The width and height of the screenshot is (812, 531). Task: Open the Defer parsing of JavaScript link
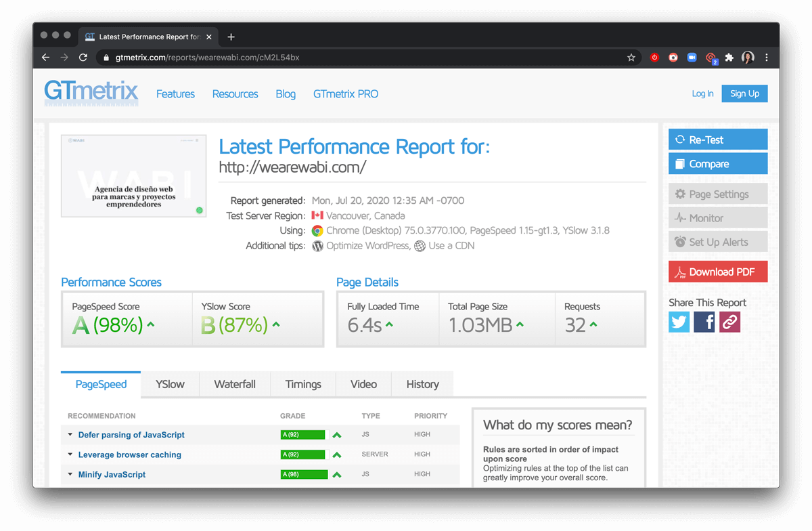pos(131,435)
